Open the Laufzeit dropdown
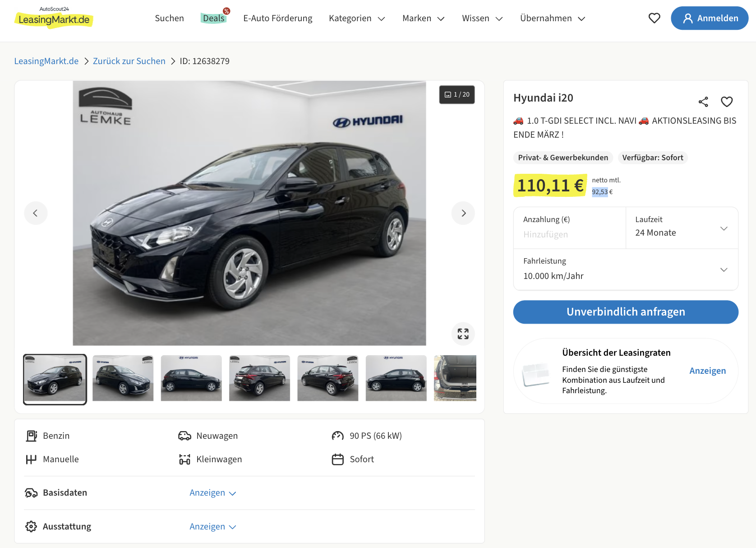The height and width of the screenshot is (548, 756). pos(682,228)
